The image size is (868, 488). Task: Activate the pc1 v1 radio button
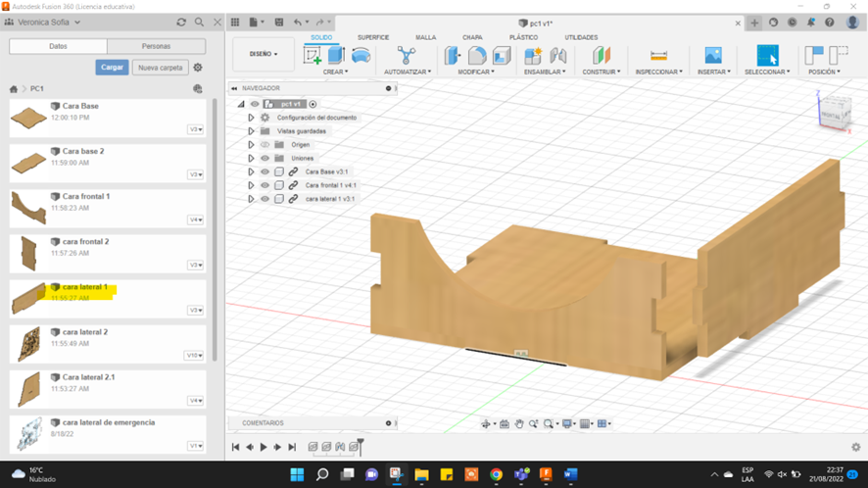click(313, 104)
